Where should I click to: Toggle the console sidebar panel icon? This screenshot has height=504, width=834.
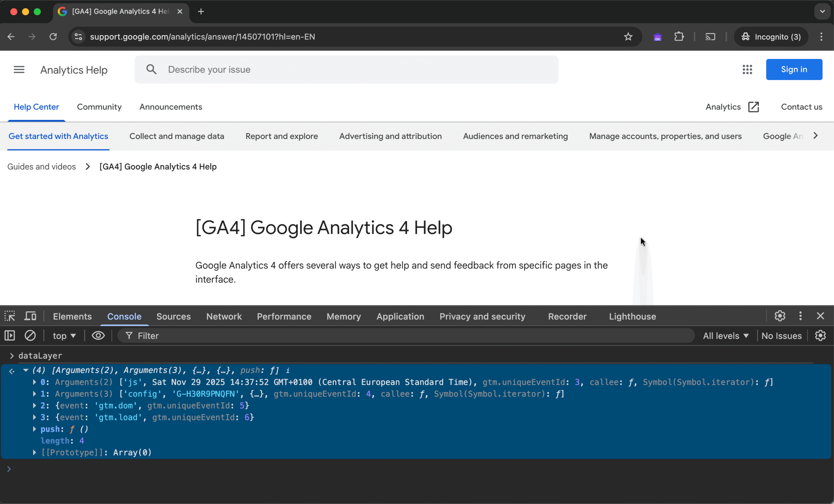[x=9, y=336]
